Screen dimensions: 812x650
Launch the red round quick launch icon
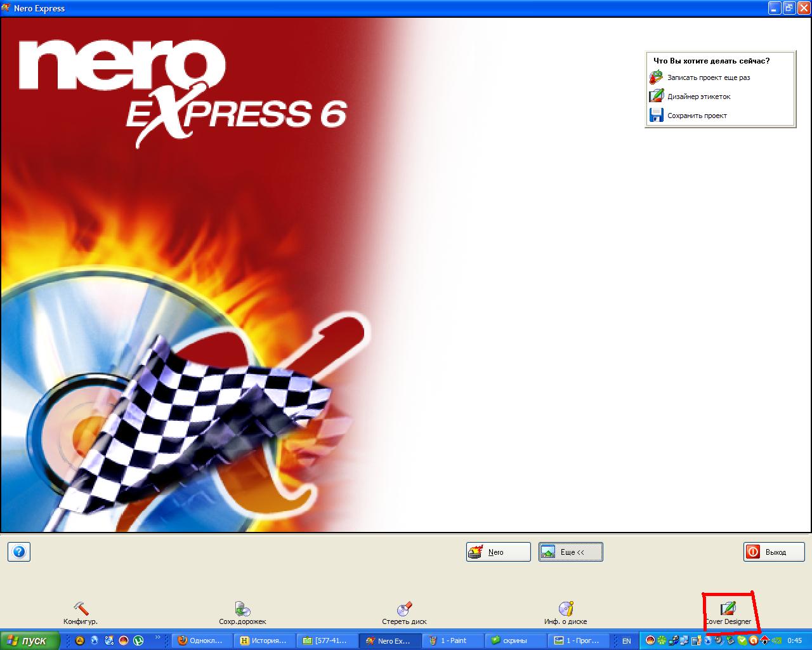click(124, 640)
